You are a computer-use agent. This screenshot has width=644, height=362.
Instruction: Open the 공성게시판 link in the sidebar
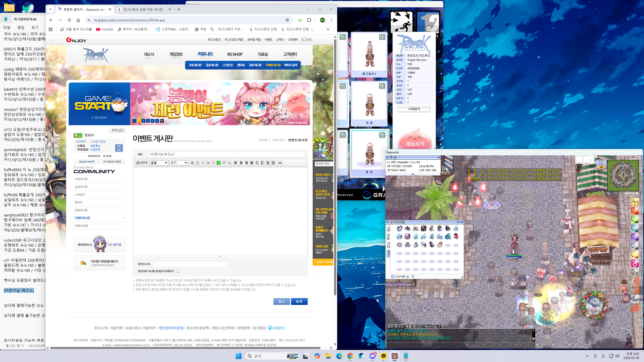point(81,187)
